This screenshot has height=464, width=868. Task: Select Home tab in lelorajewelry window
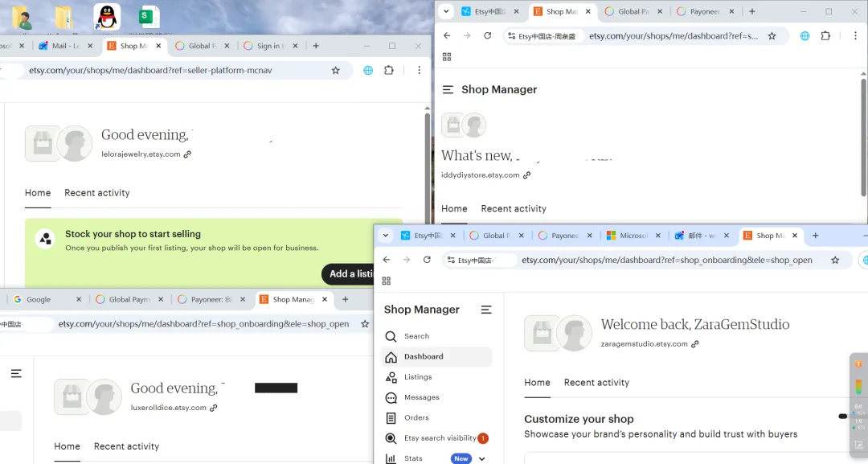pyautogui.click(x=38, y=193)
